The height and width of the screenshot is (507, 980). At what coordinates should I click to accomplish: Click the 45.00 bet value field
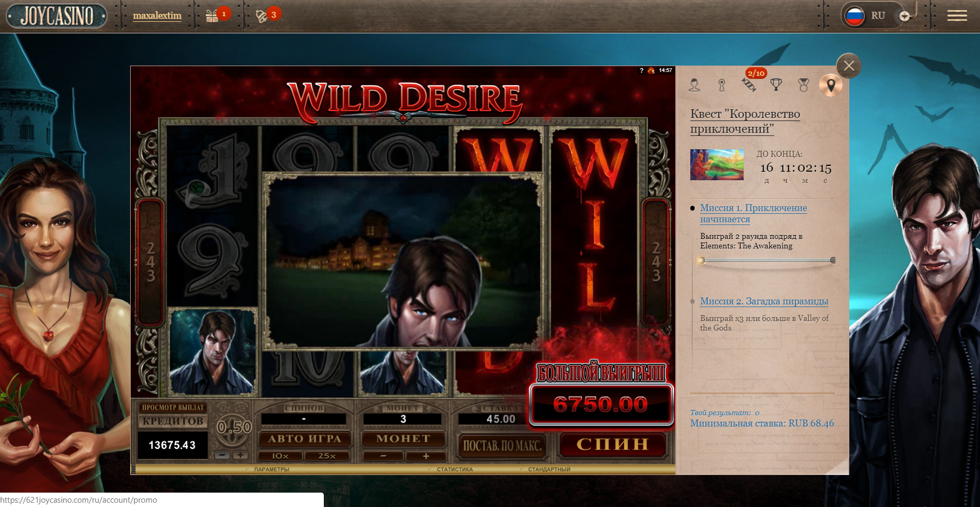tap(500, 419)
